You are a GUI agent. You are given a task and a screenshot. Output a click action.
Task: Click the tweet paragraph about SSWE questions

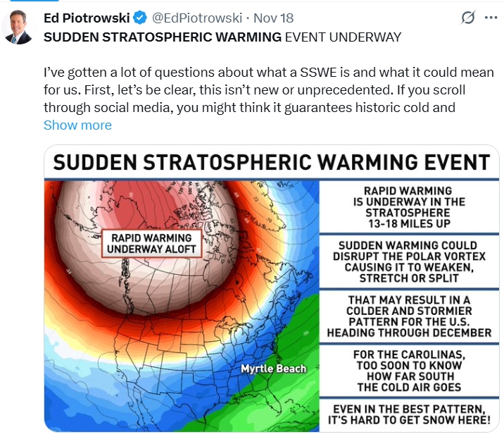click(x=267, y=90)
